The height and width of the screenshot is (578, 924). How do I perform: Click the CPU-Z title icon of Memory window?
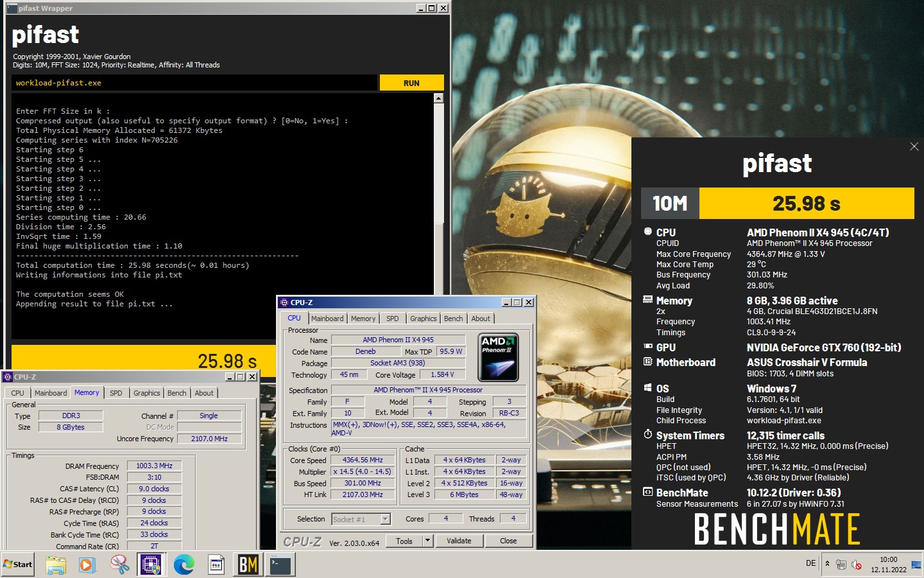tap(8, 377)
